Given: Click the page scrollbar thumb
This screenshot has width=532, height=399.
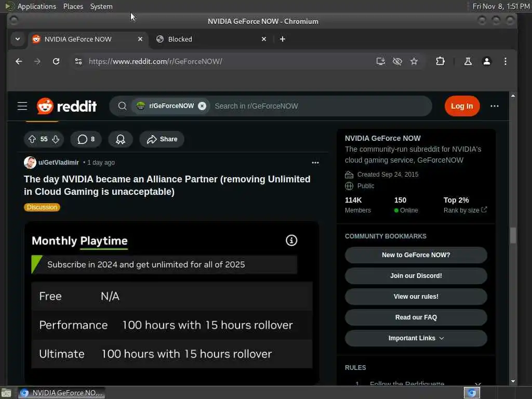Looking at the screenshot, I should point(513,235).
